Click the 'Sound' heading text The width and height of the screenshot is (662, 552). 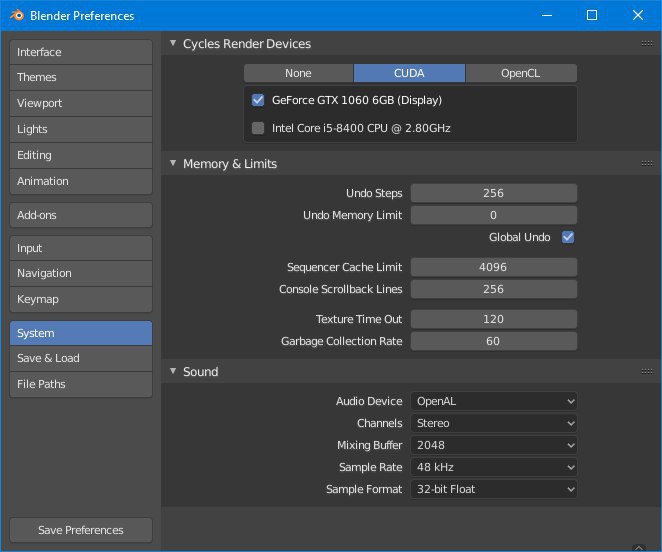(201, 372)
